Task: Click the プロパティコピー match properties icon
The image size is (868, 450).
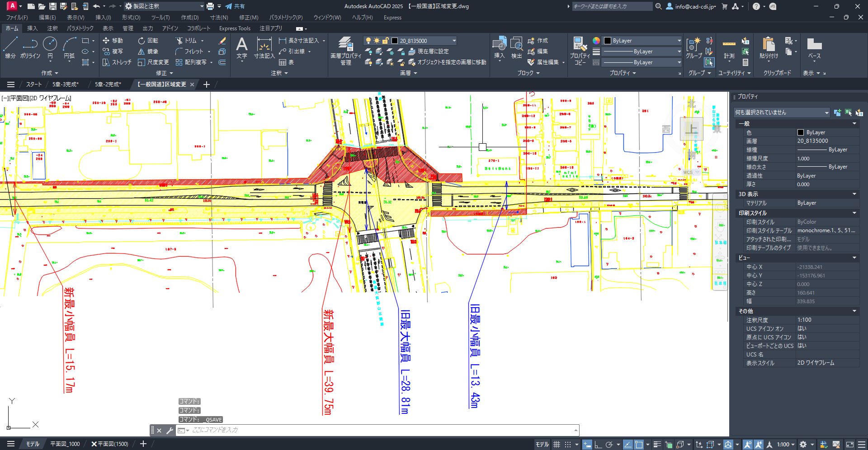Action: 580,51
